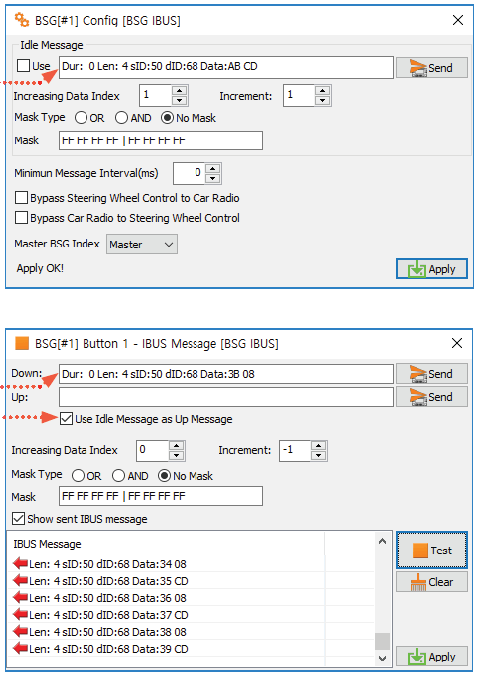Select the AND mask type in Config dialog

tap(121, 118)
